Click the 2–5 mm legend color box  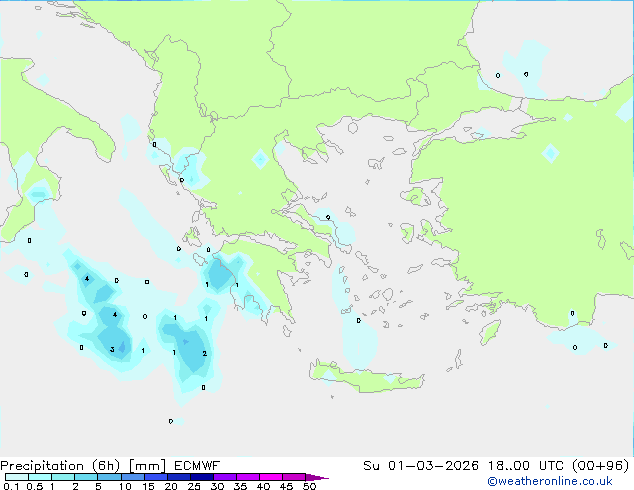(86, 477)
